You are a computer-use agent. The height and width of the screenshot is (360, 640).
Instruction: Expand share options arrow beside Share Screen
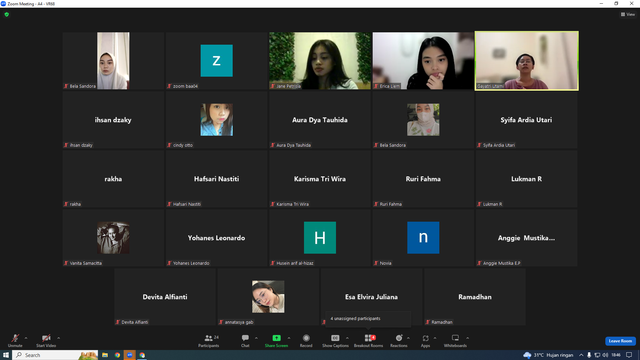click(x=289, y=338)
